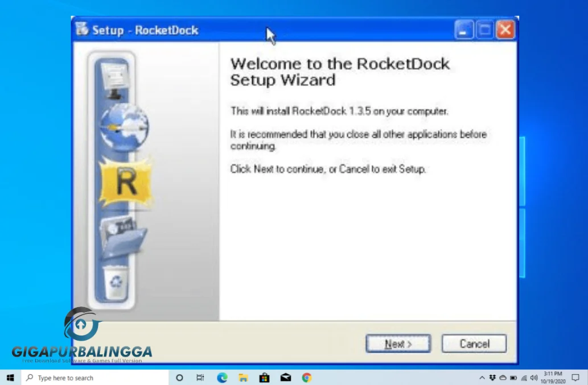
Task: Open the volume control from the tray
Action: click(533, 378)
